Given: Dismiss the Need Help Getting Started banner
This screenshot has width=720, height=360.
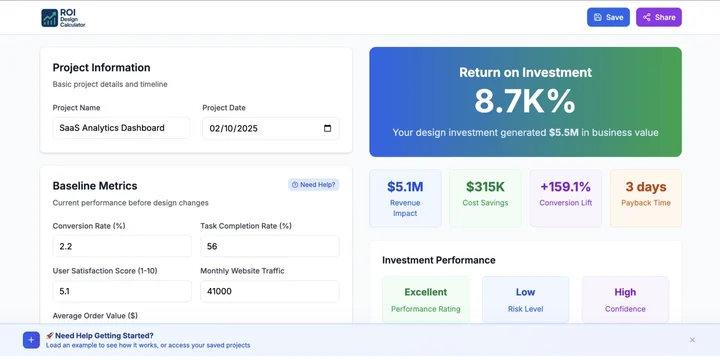Looking at the screenshot, I should [x=692, y=340].
